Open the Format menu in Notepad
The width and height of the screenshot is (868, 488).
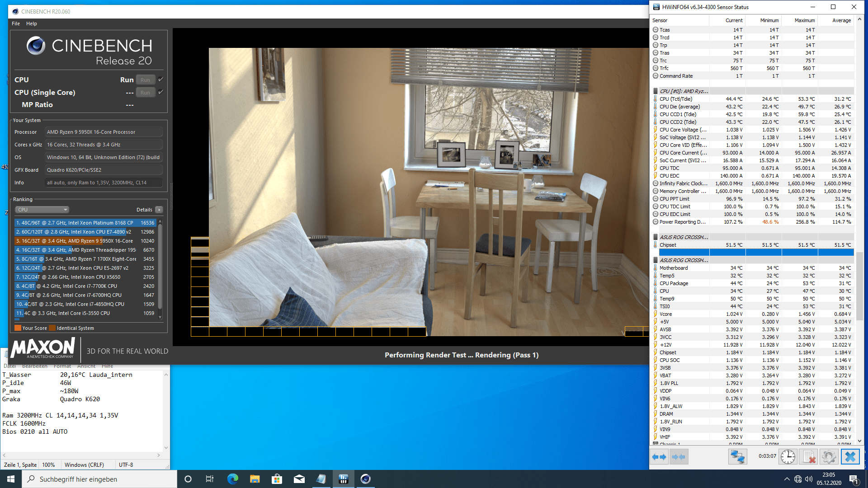coord(62,366)
